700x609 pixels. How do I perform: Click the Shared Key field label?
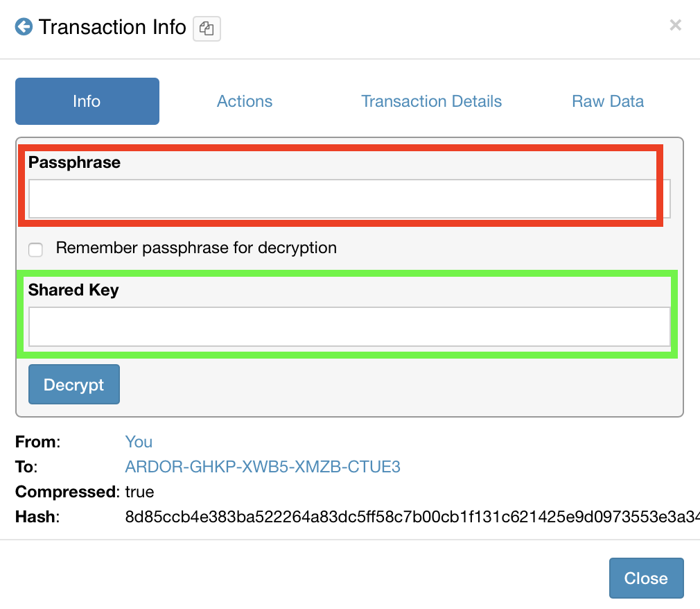(x=73, y=290)
